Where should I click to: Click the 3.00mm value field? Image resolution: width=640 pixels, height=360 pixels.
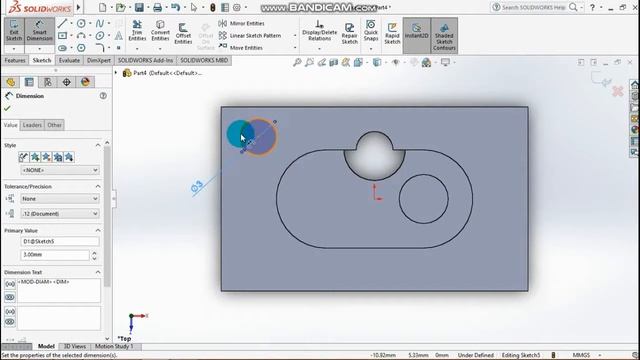point(55,255)
